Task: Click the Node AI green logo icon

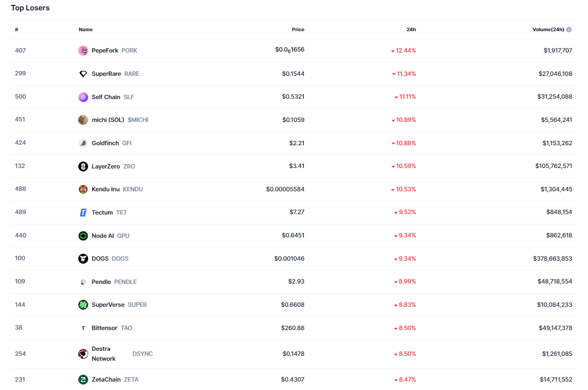Action: (x=83, y=236)
